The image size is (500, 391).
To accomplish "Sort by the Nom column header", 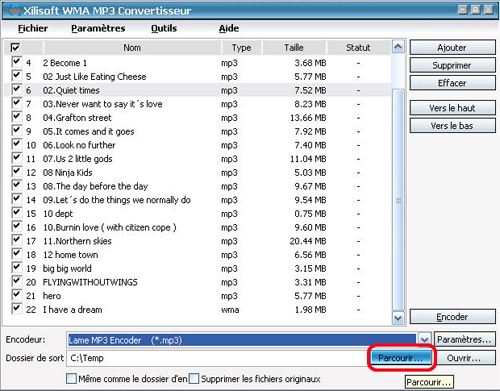I will click(132, 48).
